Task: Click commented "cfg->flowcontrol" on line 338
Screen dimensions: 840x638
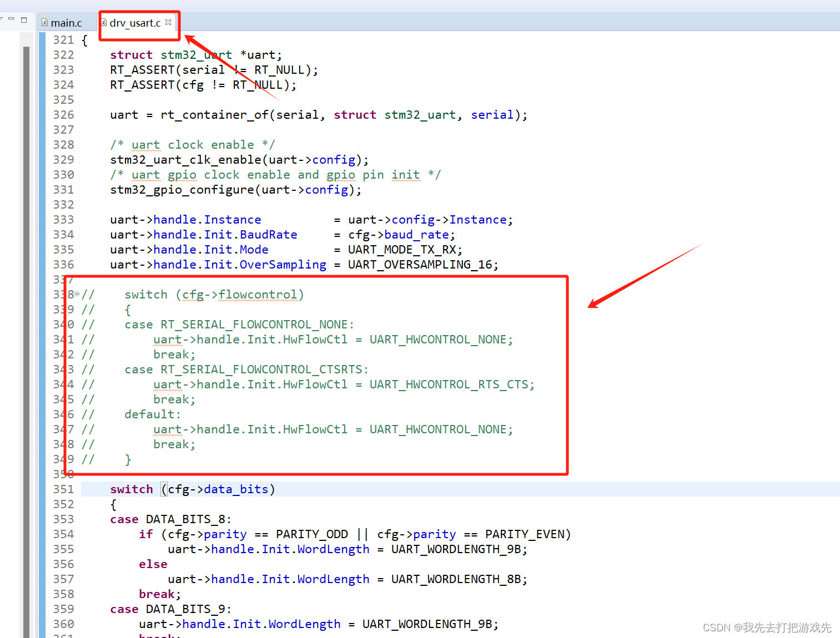Action: (240, 295)
